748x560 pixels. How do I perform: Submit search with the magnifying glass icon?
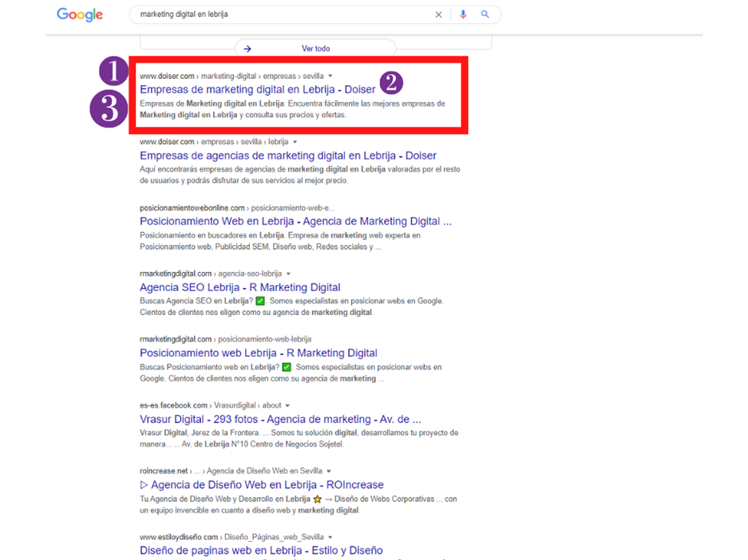tap(485, 14)
